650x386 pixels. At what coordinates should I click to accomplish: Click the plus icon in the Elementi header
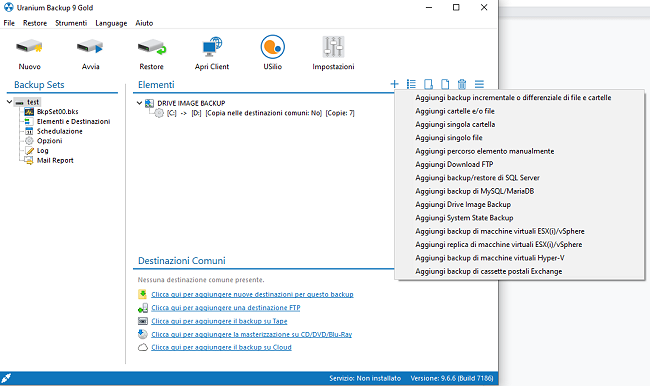click(x=394, y=84)
